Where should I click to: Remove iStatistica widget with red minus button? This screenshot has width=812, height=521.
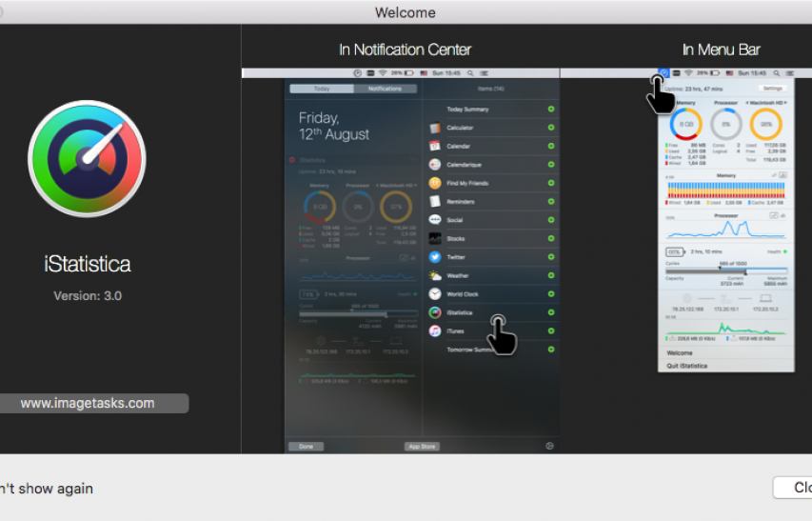tap(292, 160)
